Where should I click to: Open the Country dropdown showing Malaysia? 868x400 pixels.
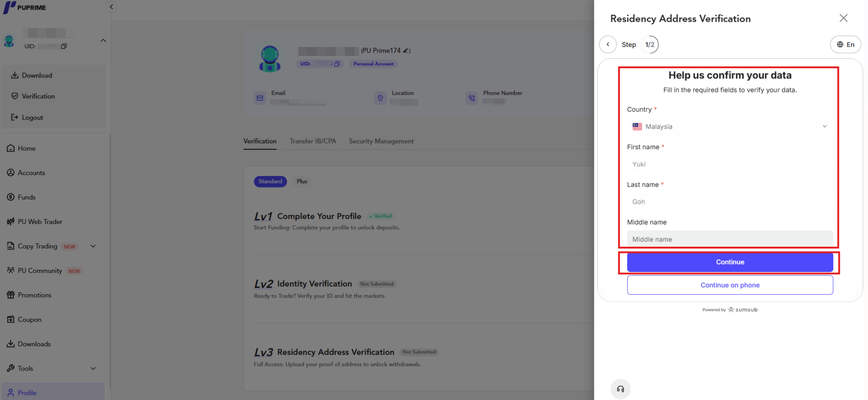coord(730,127)
